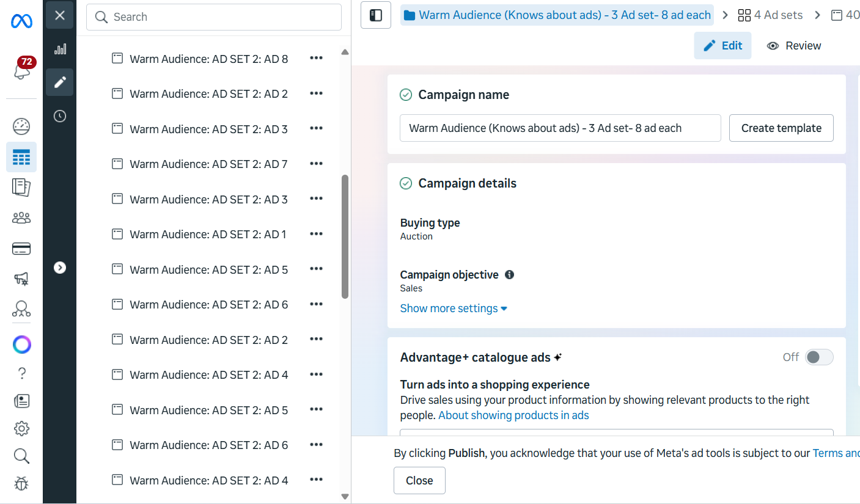This screenshot has width=860, height=504.
Task: Open Account overview gauge icon
Action: (x=21, y=126)
